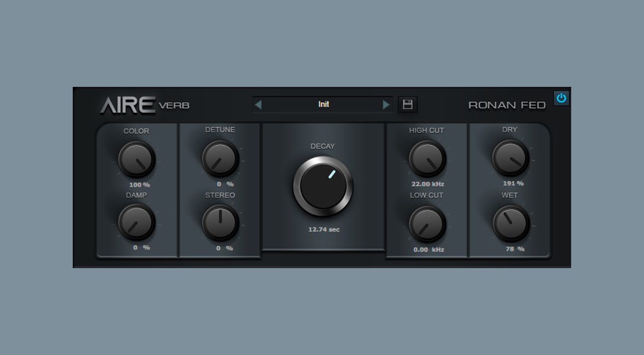
Task: Click the COLOR knob
Action: 136,160
